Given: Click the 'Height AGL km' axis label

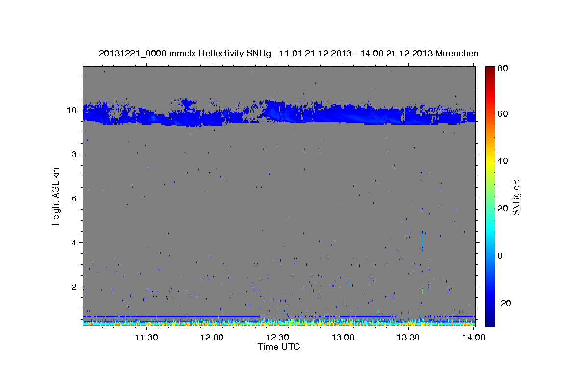Looking at the screenshot, I should (56, 196).
